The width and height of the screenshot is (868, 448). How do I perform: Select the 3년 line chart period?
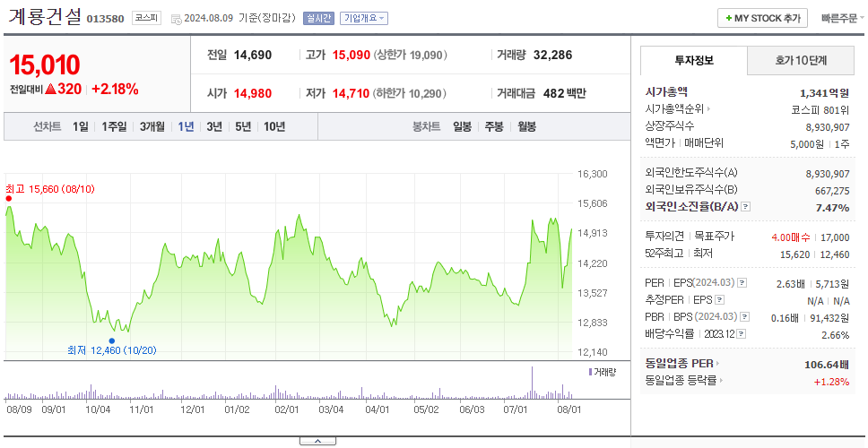coord(214,126)
